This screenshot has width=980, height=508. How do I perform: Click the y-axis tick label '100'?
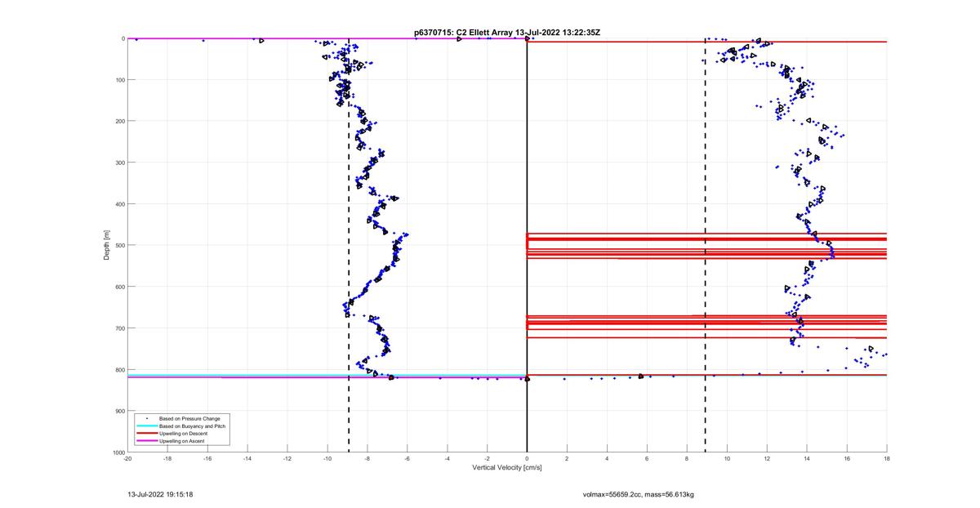(x=119, y=80)
